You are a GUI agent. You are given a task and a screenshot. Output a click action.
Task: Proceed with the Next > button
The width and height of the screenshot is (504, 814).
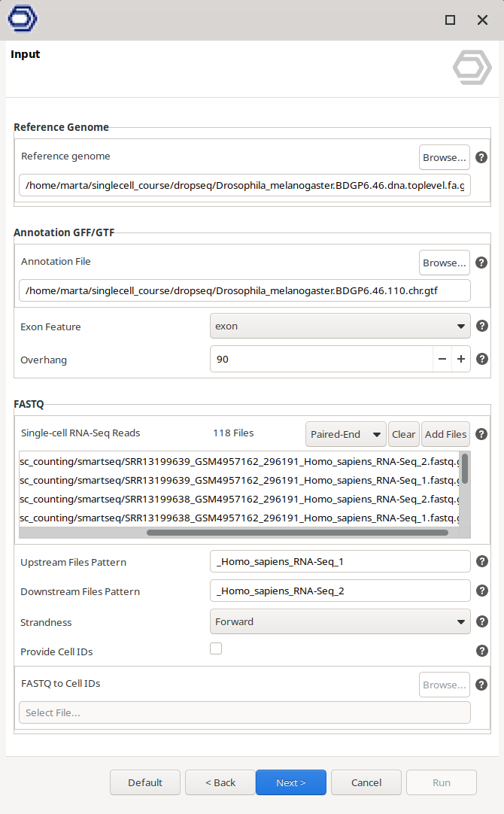(x=290, y=782)
